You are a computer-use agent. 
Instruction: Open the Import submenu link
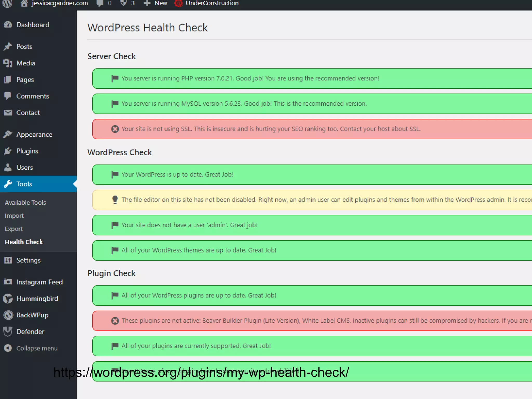(x=14, y=216)
